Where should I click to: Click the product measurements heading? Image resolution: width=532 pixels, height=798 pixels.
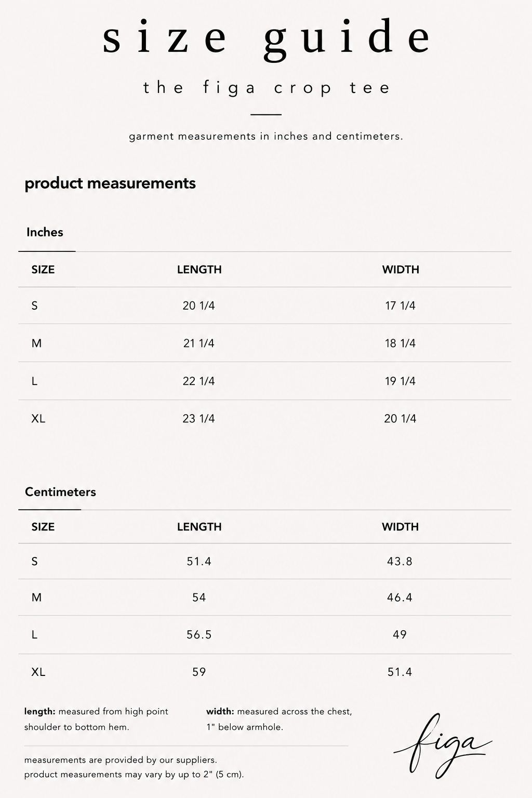click(110, 183)
